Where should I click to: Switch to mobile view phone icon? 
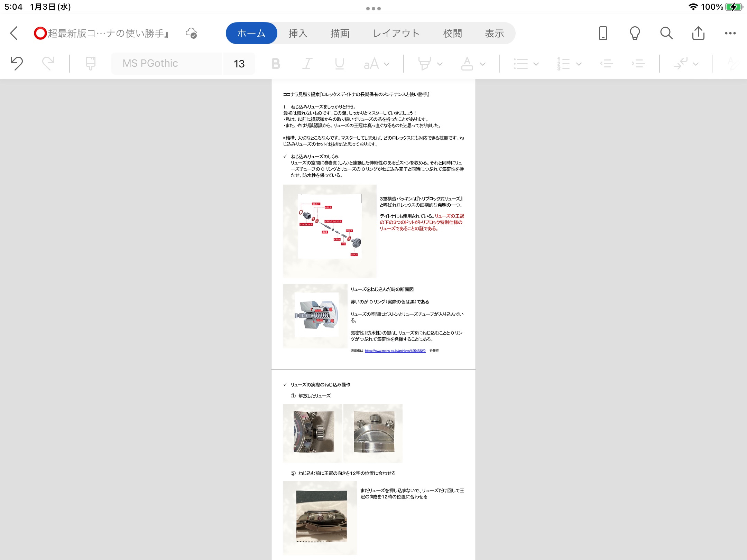click(603, 33)
